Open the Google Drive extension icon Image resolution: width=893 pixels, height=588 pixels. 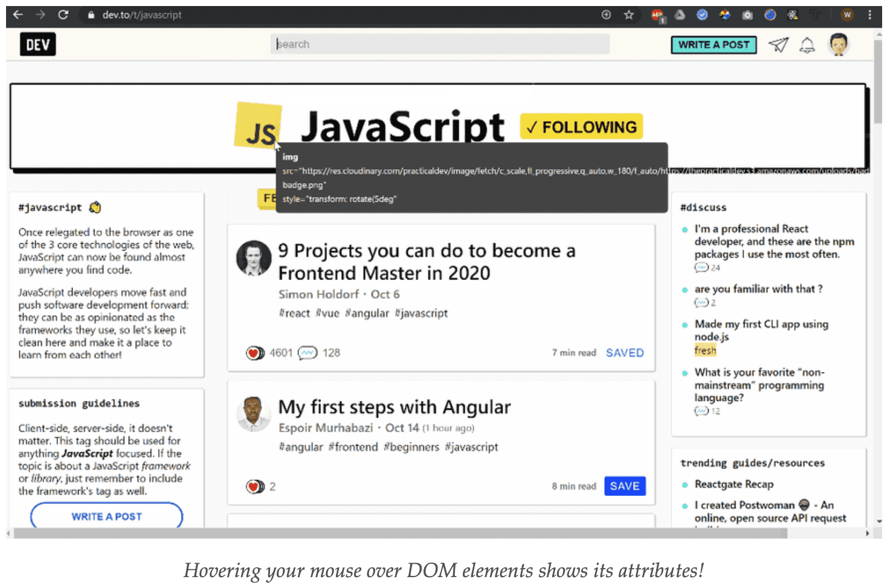[x=679, y=15]
